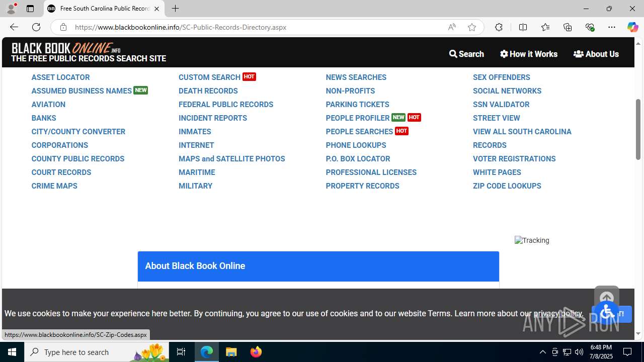Open Settings and more ellipsis menu

pyautogui.click(x=612, y=27)
